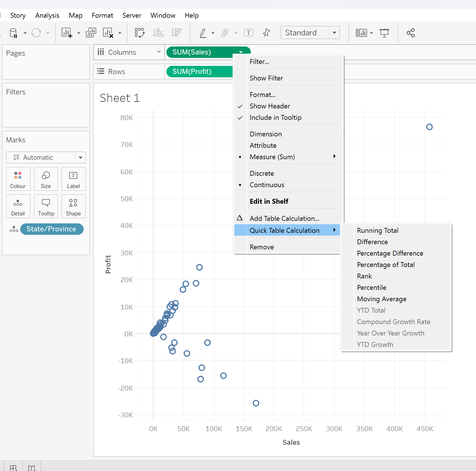Click the New Worksheet toolbar icon
476x471 pixels.
click(67, 33)
